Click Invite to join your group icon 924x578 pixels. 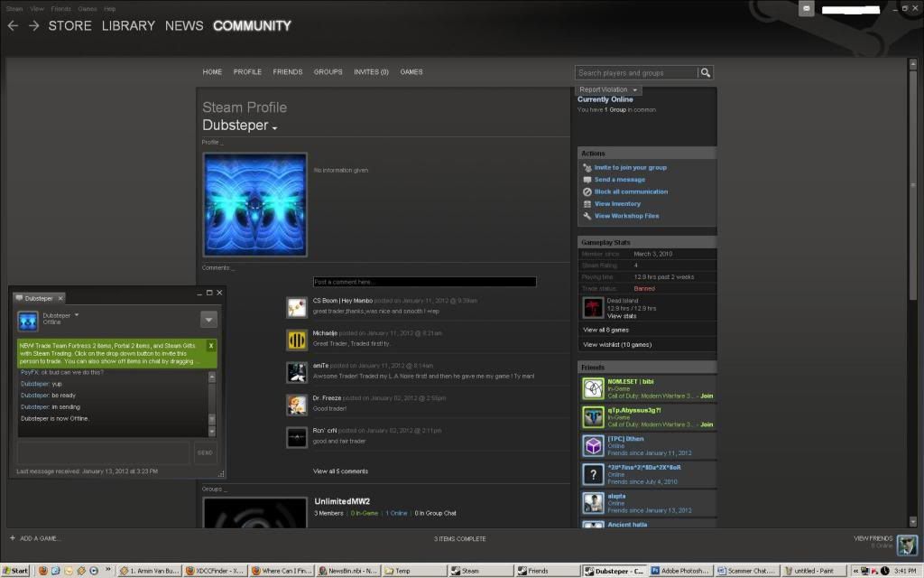587,168
